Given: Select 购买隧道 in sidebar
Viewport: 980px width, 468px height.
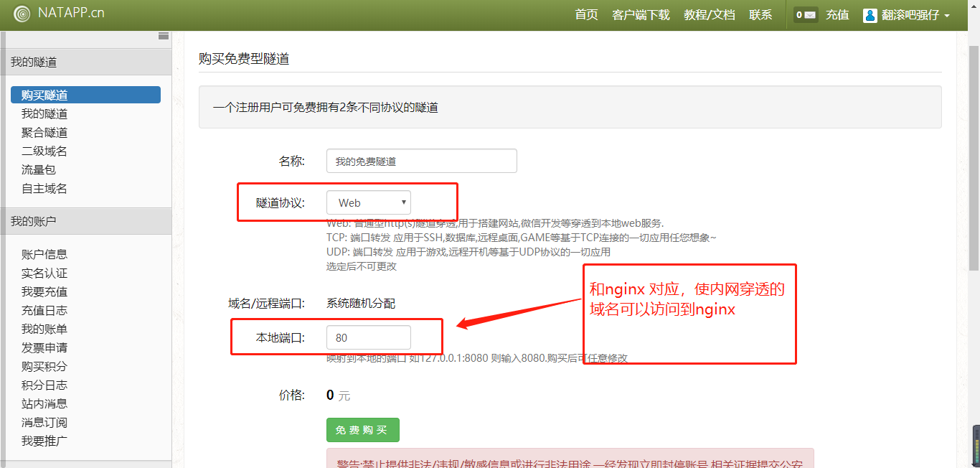Looking at the screenshot, I should [x=86, y=95].
